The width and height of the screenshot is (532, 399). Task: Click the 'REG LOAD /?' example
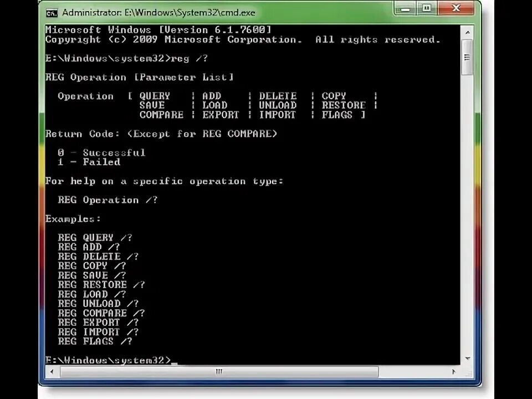[x=92, y=294]
